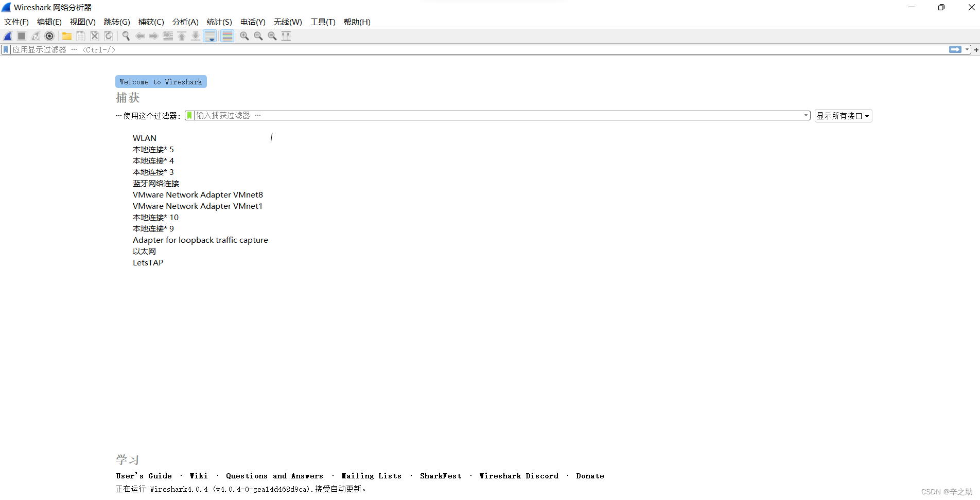The image size is (980, 500).
Task: Open the 分析(A) menu
Action: pyautogui.click(x=185, y=22)
